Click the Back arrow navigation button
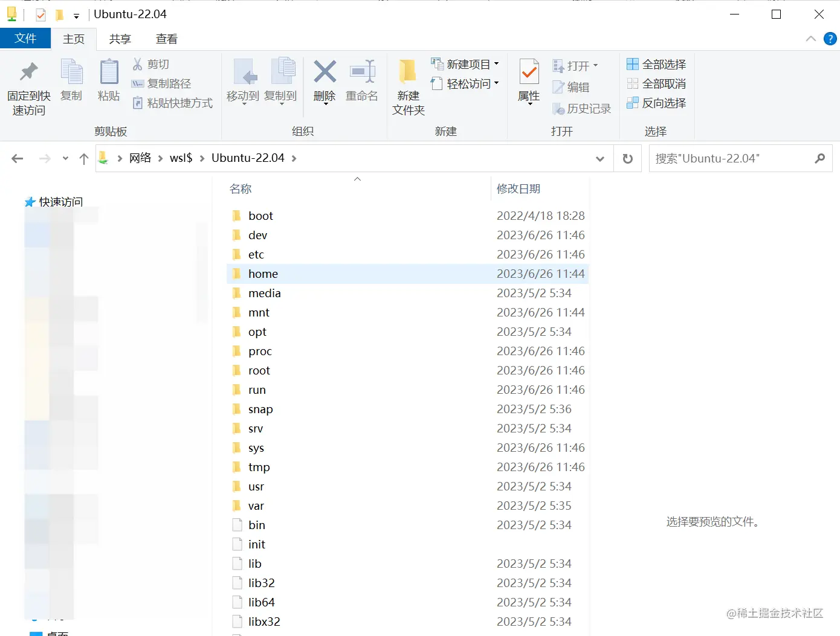Screen dimensions: 840x636 [18, 158]
